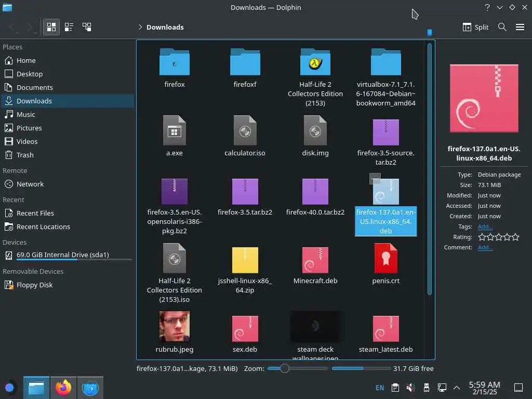Set rating to five stars
Screen dimensions: 532x399
pyautogui.click(x=515, y=237)
